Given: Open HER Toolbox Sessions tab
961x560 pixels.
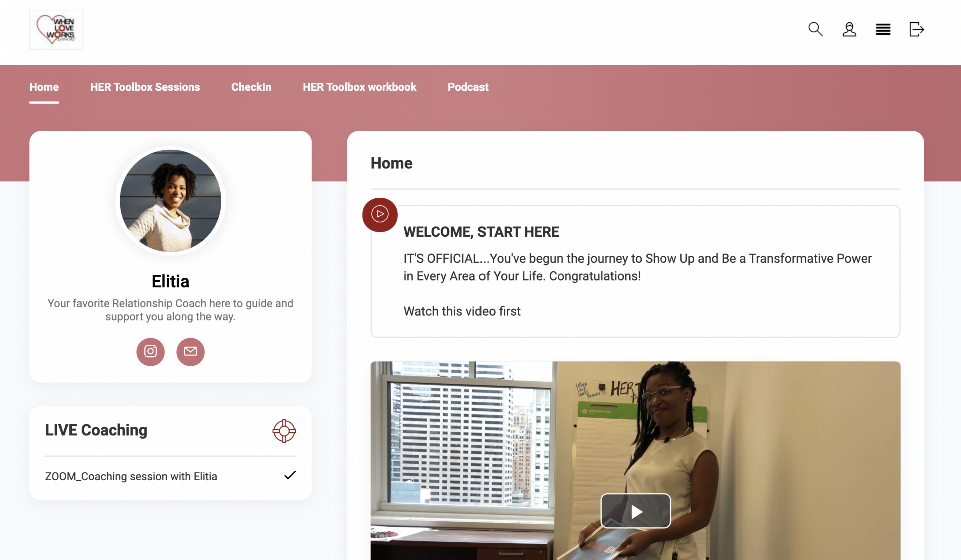Looking at the screenshot, I should coord(145,87).
